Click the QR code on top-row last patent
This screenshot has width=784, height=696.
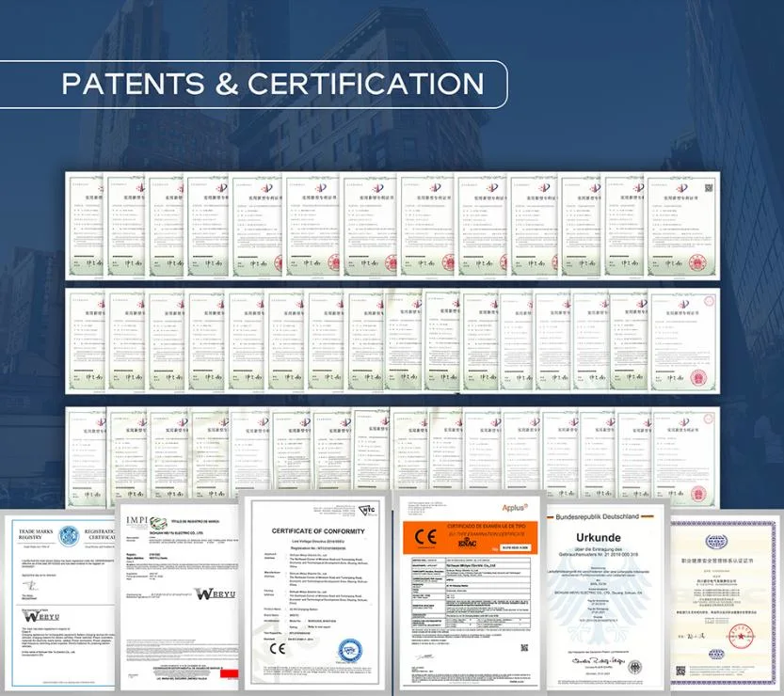pos(709,188)
